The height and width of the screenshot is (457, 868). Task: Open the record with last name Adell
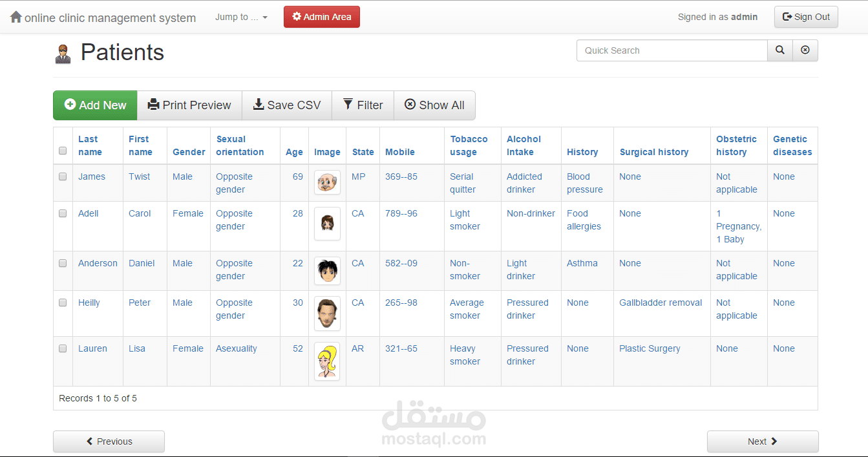click(x=89, y=213)
